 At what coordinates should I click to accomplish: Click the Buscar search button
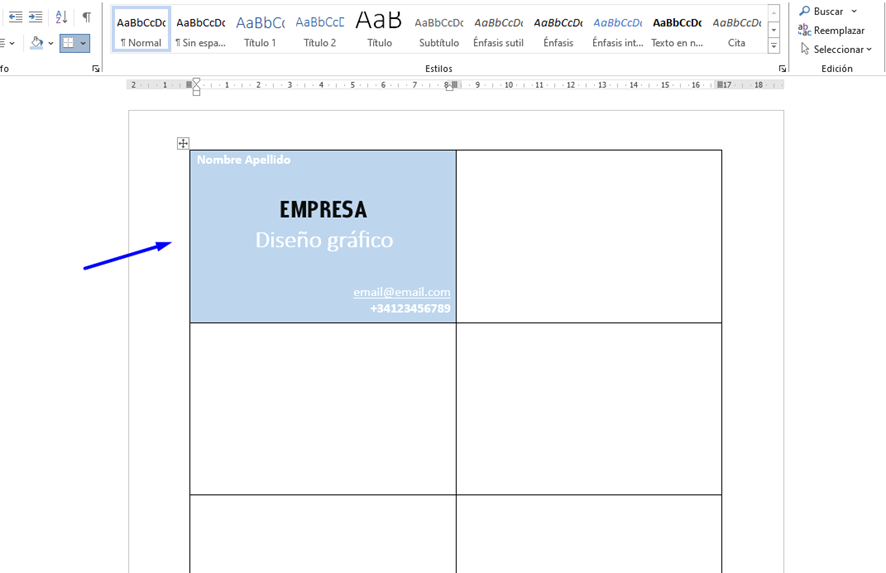click(828, 11)
